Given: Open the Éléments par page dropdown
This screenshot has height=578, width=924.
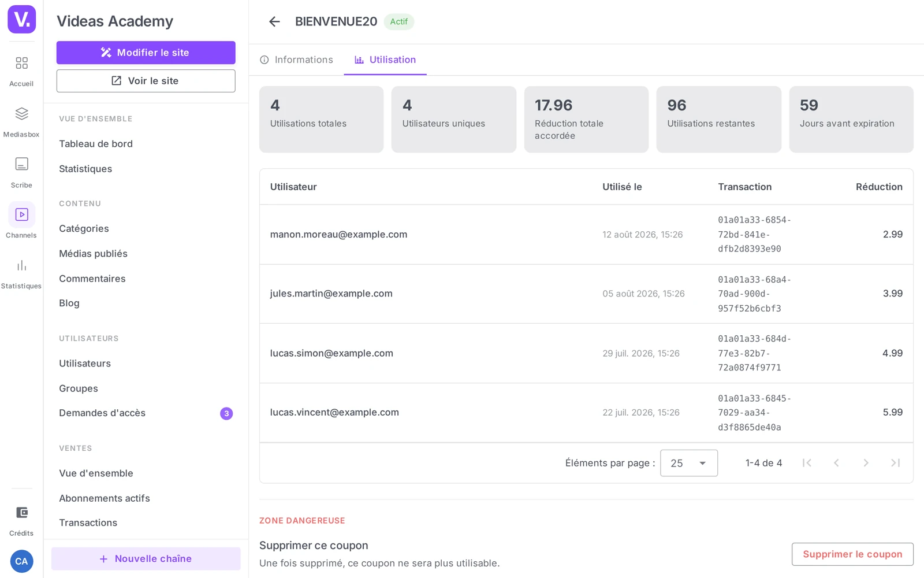Looking at the screenshot, I should [689, 463].
